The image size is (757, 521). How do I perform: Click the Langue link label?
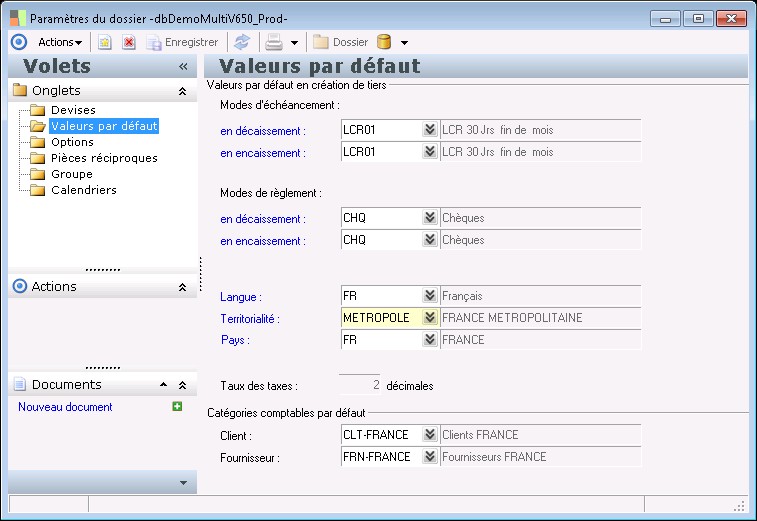[x=241, y=297]
